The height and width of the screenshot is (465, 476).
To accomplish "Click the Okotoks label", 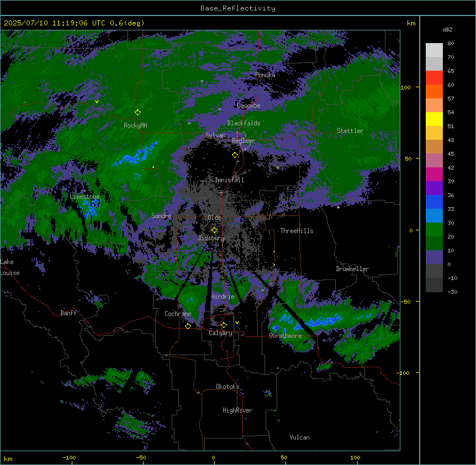I will [x=228, y=387].
